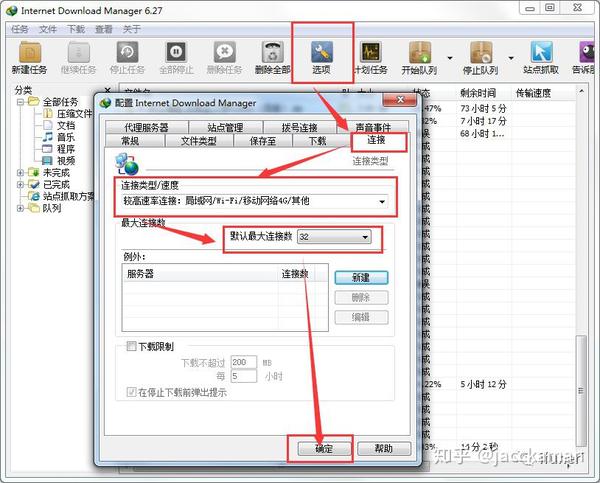This screenshot has width=600, height=483.
Task: Switch to 下载 tab in dialog
Action: tap(318, 141)
